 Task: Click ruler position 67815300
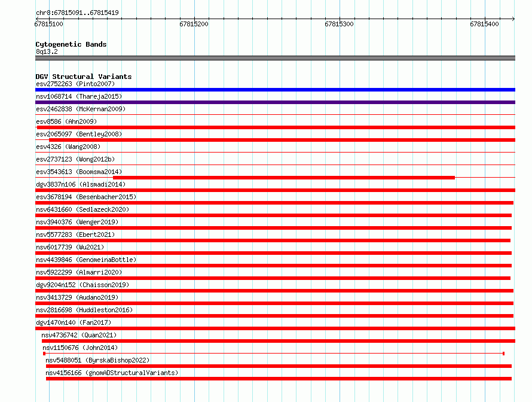tap(340, 24)
